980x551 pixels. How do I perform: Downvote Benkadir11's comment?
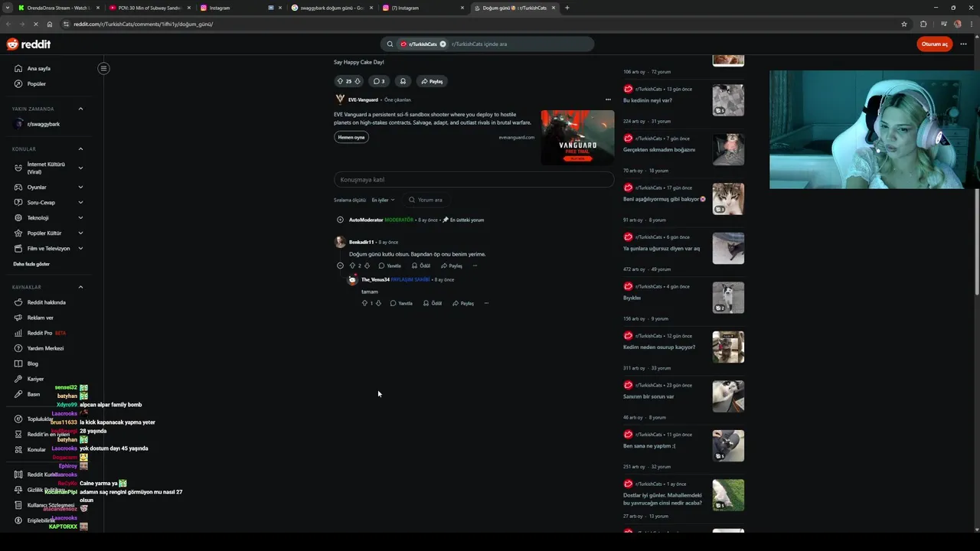tap(367, 266)
